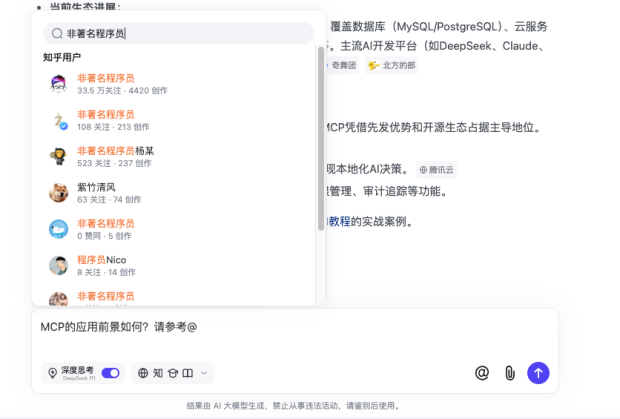Click the 知 Zhihu source icon
Viewport: 620px width, 419px height.
pos(158,373)
